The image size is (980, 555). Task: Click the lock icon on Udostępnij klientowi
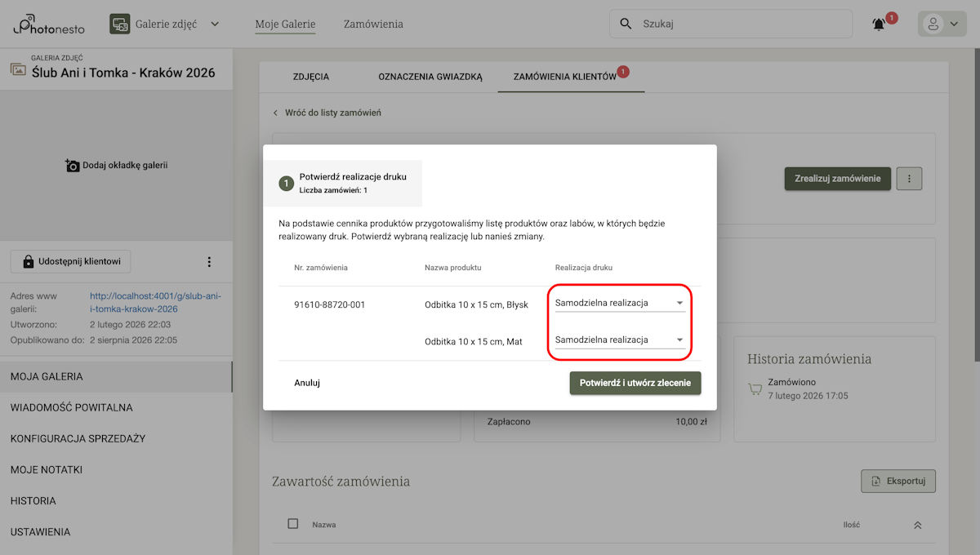click(x=30, y=261)
